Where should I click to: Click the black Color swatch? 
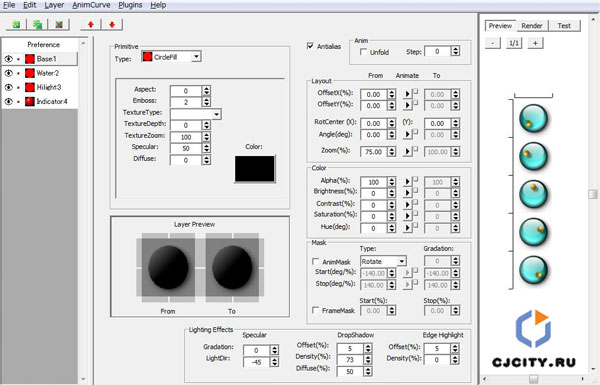point(255,168)
